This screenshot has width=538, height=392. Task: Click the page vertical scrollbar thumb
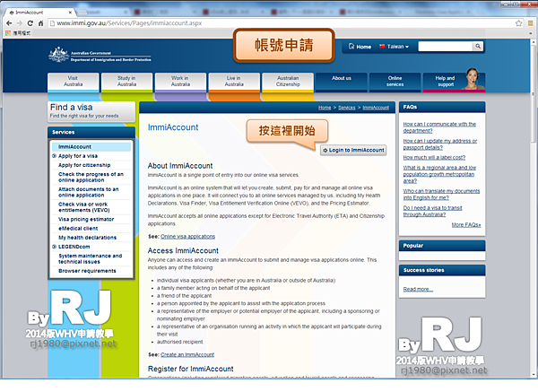(x=533, y=92)
